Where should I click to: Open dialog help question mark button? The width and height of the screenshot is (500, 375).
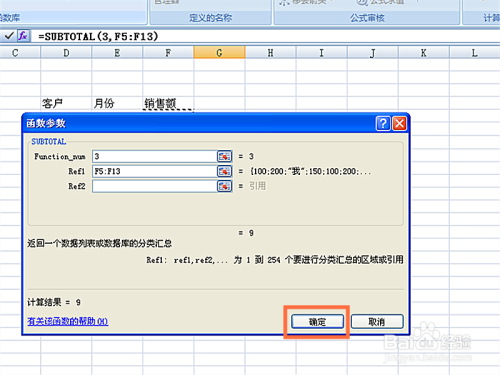pyautogui.click(x=383, y=124)
